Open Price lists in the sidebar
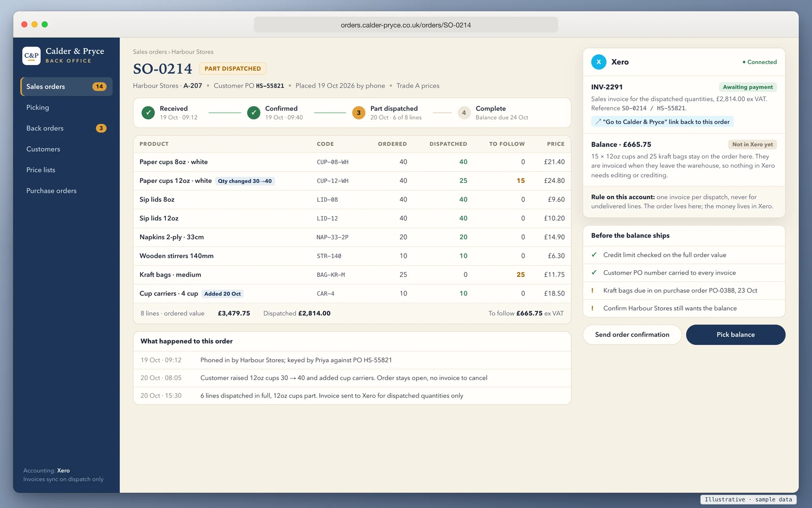Viewport: 812px width, 508px height. click(66, 170)
